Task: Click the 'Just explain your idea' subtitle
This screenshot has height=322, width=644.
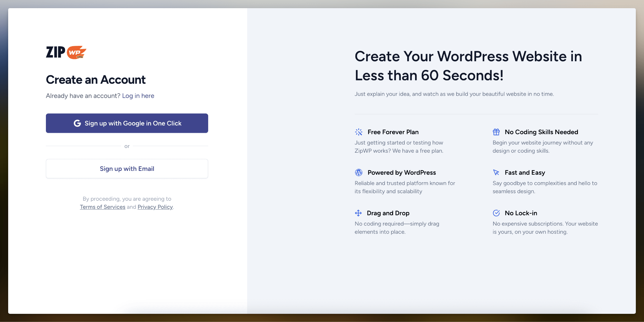Action: pyautogui.click(x=454, y=94)
